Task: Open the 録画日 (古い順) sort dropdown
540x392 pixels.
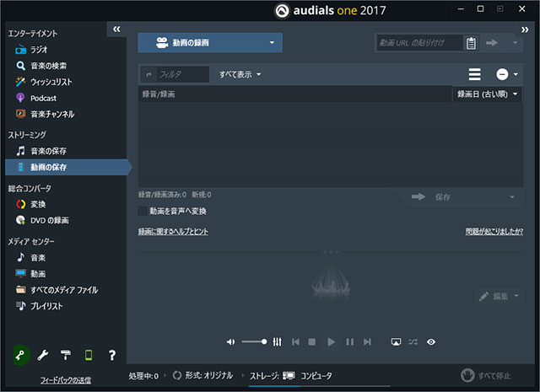Action: (487, 94)
